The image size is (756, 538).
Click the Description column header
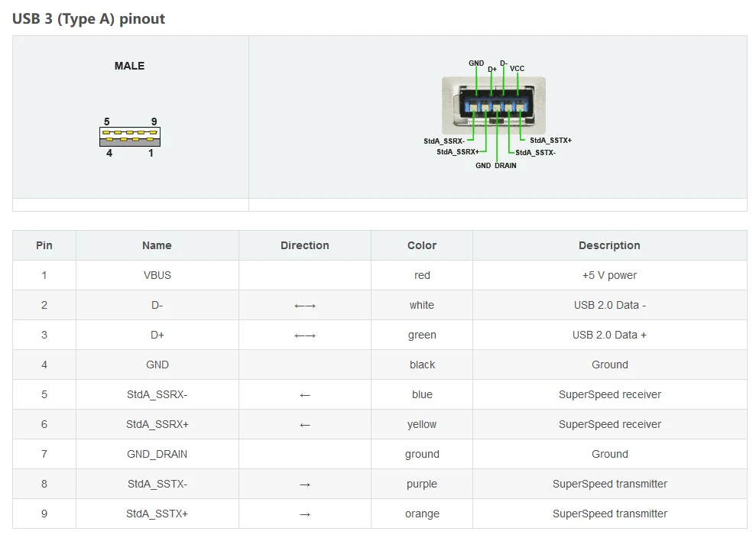(x=609, y=245)
